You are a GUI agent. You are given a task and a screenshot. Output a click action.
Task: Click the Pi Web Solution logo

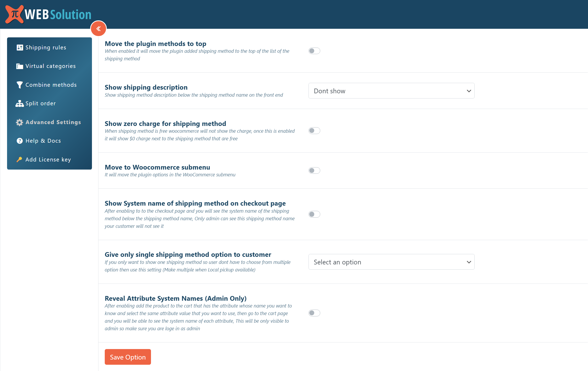[x=48, y=14]
